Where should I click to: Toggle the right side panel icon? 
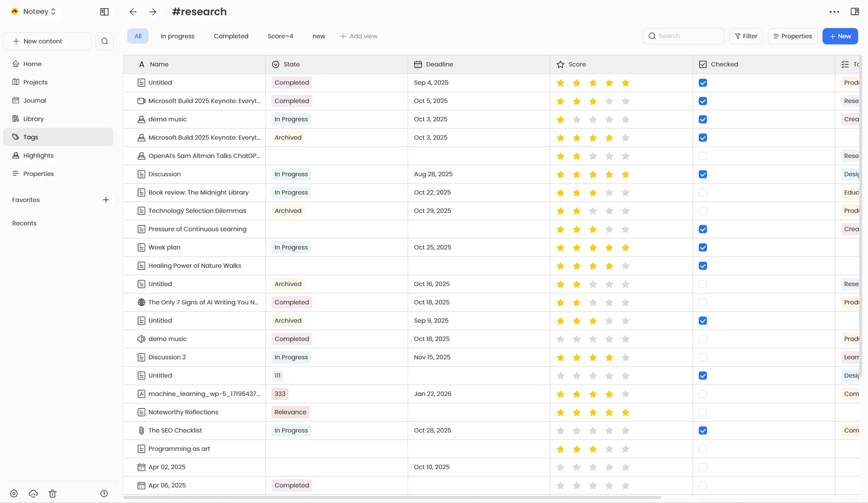(x=854, y=12)
